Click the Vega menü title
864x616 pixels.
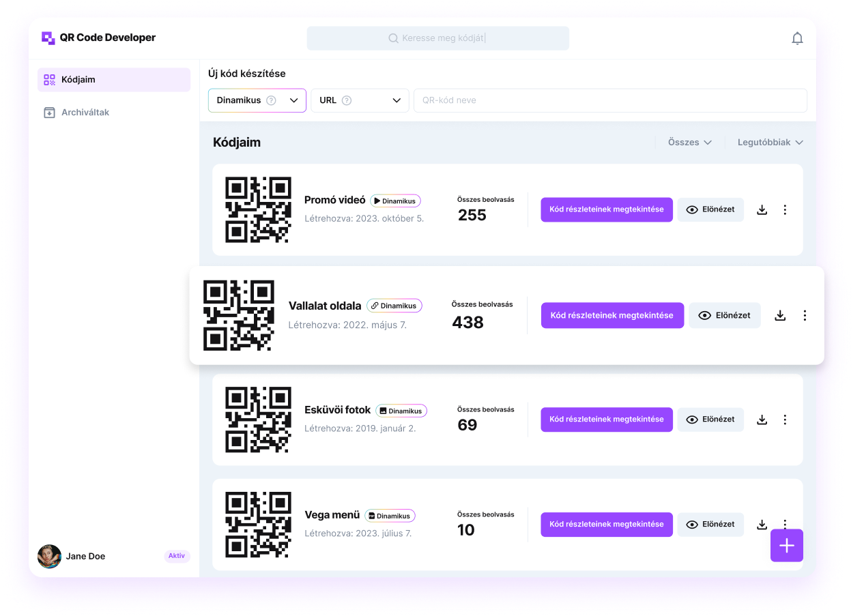(332, 515)
